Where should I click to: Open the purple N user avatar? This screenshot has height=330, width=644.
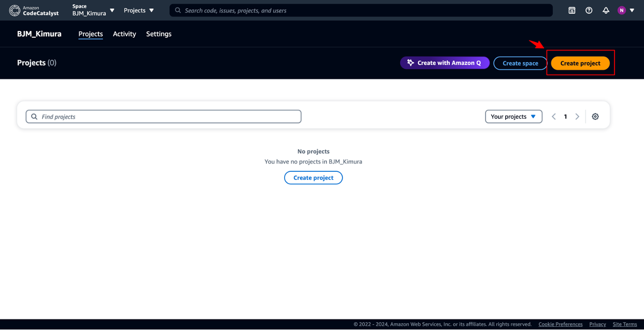coord(621,10)
